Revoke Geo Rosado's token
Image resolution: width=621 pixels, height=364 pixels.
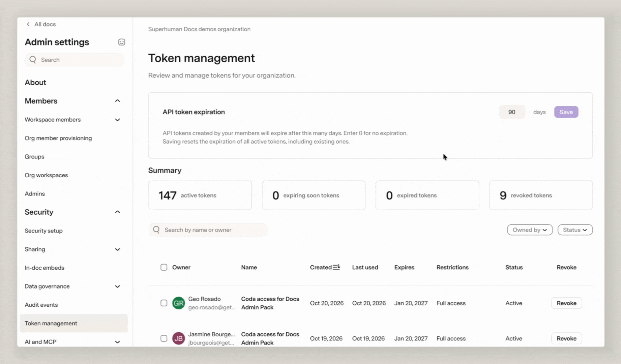566,303
